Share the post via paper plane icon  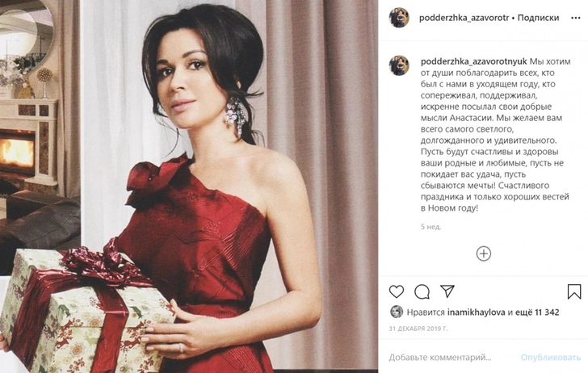[447, 291]
